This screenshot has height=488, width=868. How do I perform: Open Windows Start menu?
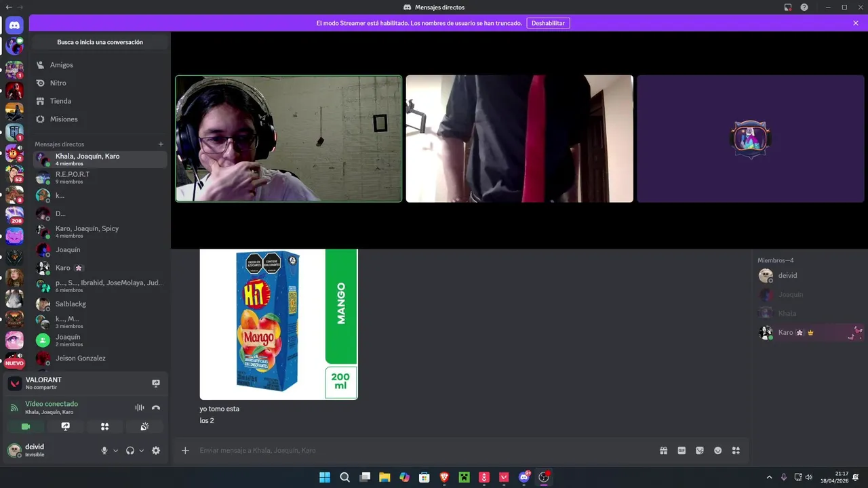pos(325,477)
